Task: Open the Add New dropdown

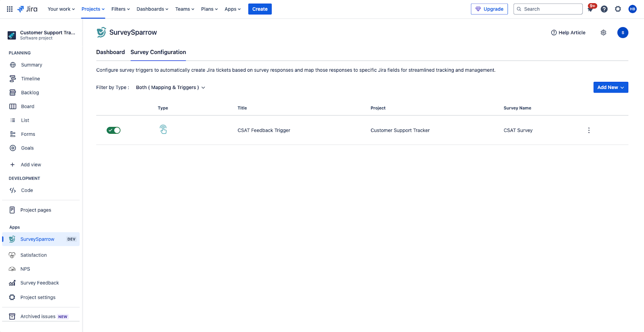Action: (x=611, y=87)
